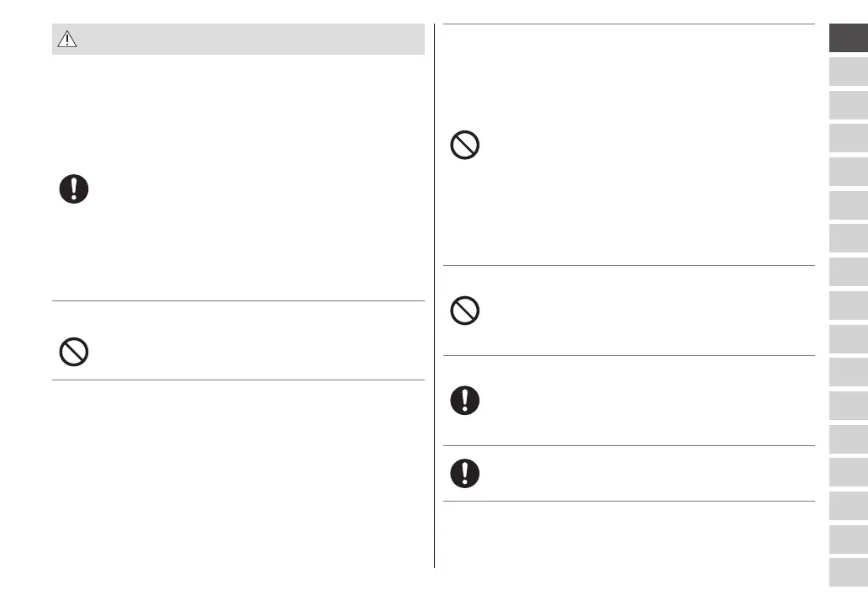This screenshot has width=868, height=611.
Task: Select the ninth index tab from top
Action: coord(848,305)
